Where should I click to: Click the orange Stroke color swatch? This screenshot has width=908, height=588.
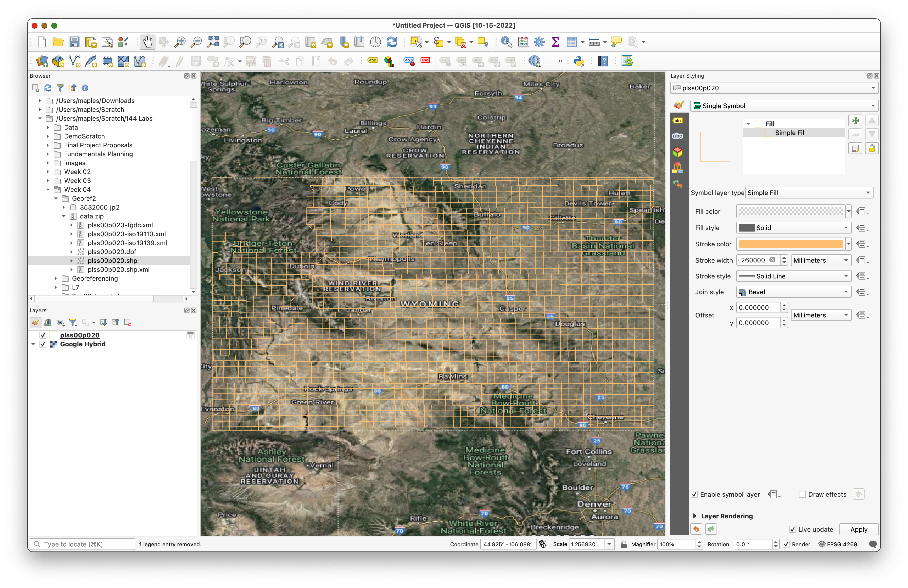click(x=791, y=244)
